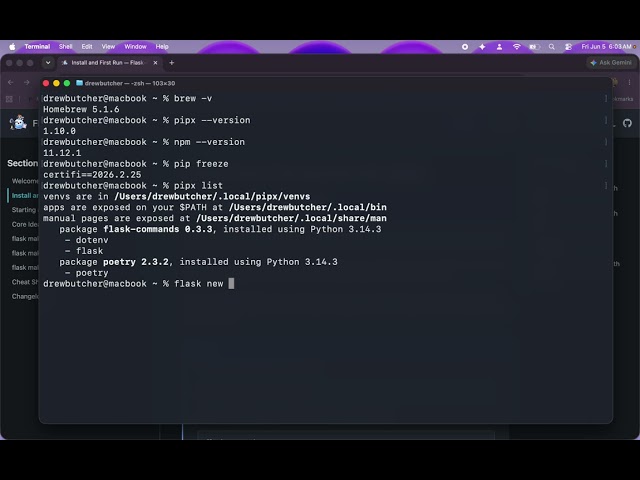Viewport: 640px width, 480px height.
Task: Click the 'brew -v' command line
Action: 127,98
